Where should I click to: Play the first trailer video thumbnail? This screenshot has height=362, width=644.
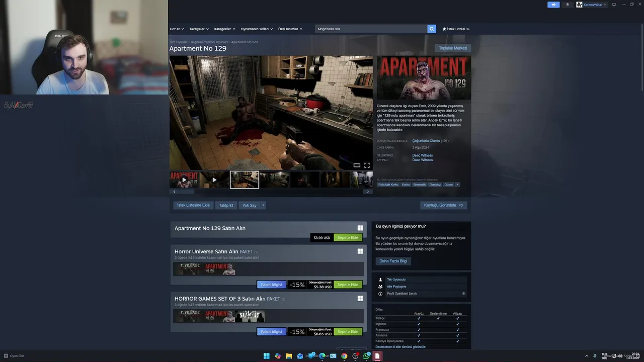point(184,179)
